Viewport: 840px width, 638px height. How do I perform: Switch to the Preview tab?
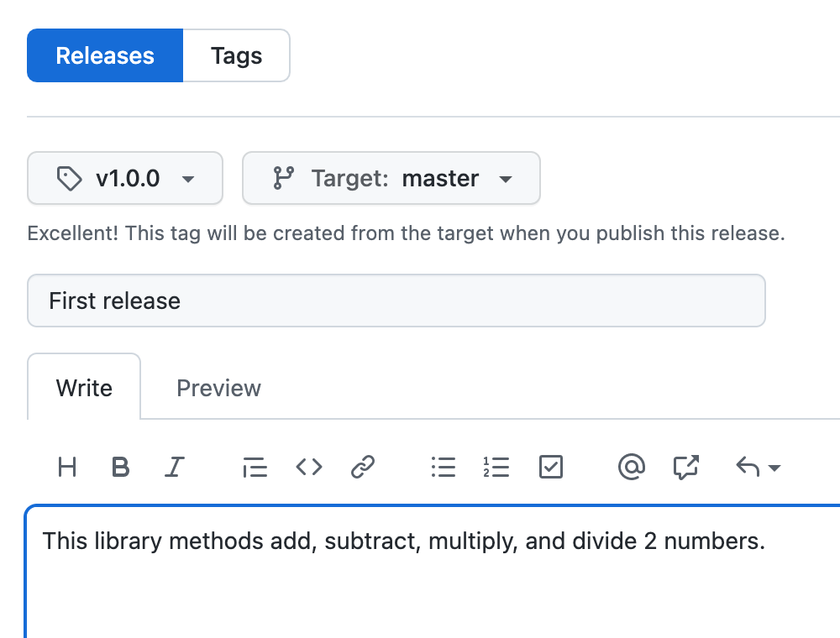pos(218,388)
